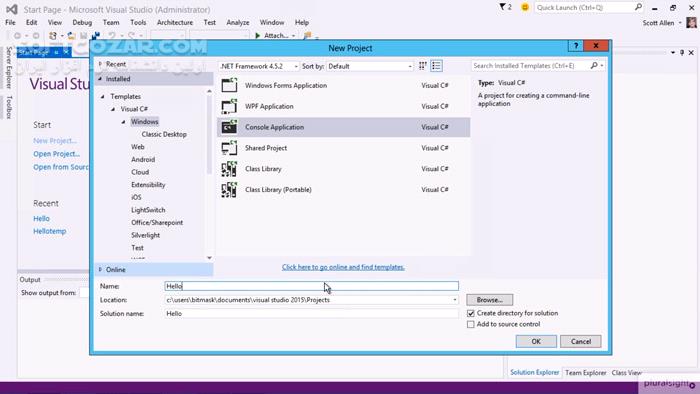The width and height of the screenshot is (700, 394).
Task: Switch templates to medium icons view
Action: [x=423, y=66]
